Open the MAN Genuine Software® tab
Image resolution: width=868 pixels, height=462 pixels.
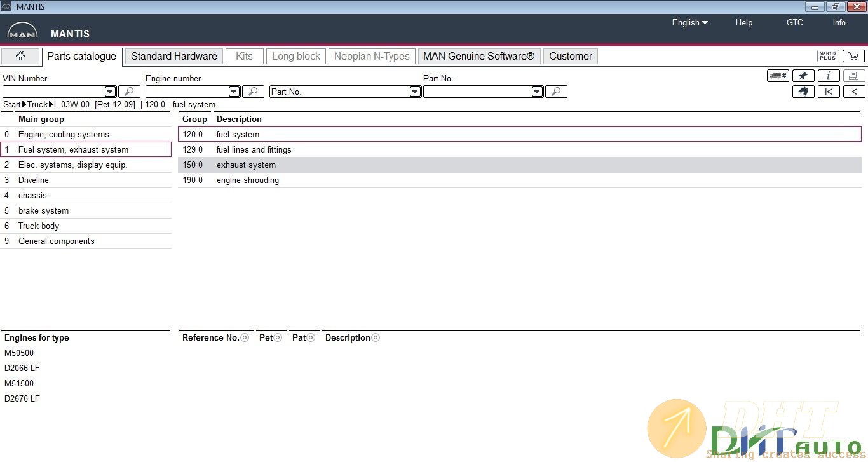(x=479, y=56)
